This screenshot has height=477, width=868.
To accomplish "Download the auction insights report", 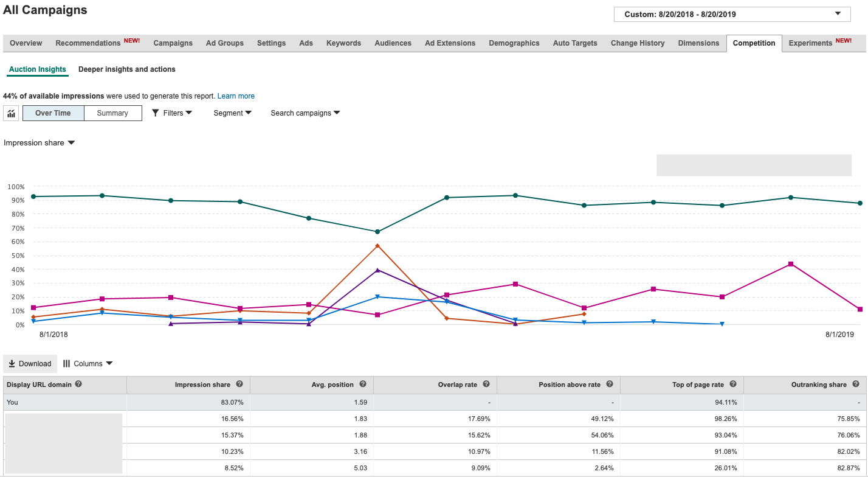I will pyautogui.click(x=30, y=364).
